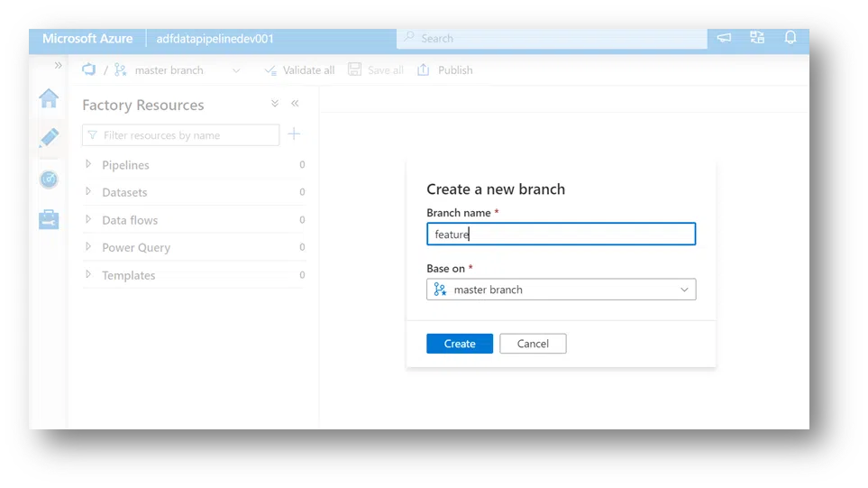Expand the Datasets tree node

tap(88, 191)
